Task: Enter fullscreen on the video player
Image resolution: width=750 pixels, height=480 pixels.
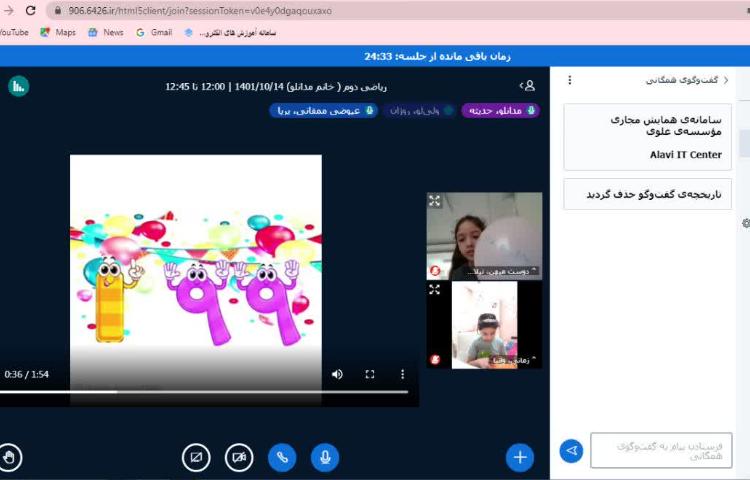Action: pyautogui.click(x=370, y=374)
